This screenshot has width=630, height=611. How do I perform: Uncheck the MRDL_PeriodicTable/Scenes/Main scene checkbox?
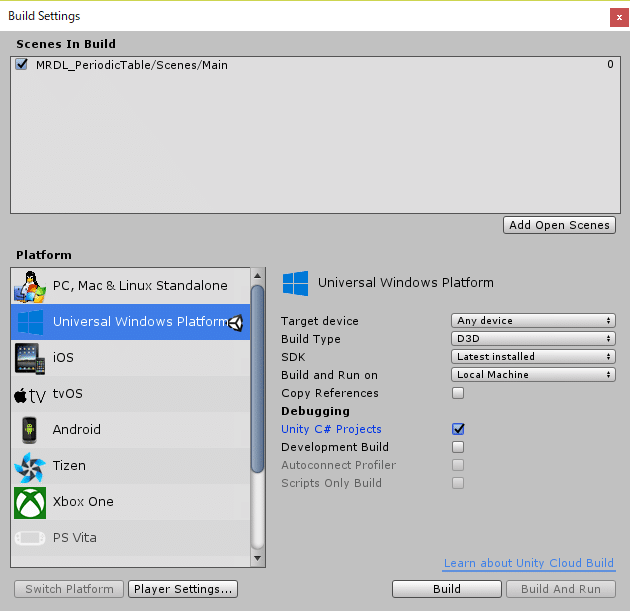21,64
